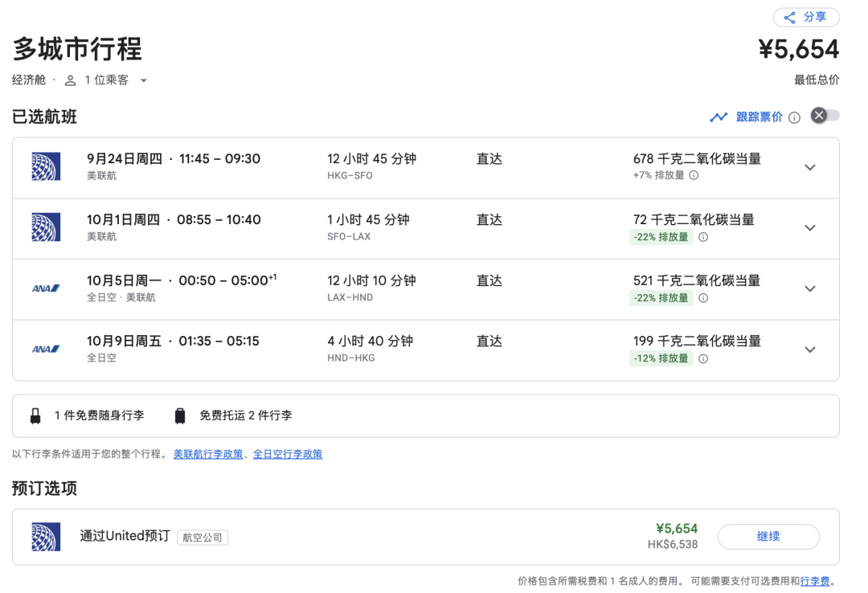Click the 免费托运 2 件行李 text

click(246, 415)
